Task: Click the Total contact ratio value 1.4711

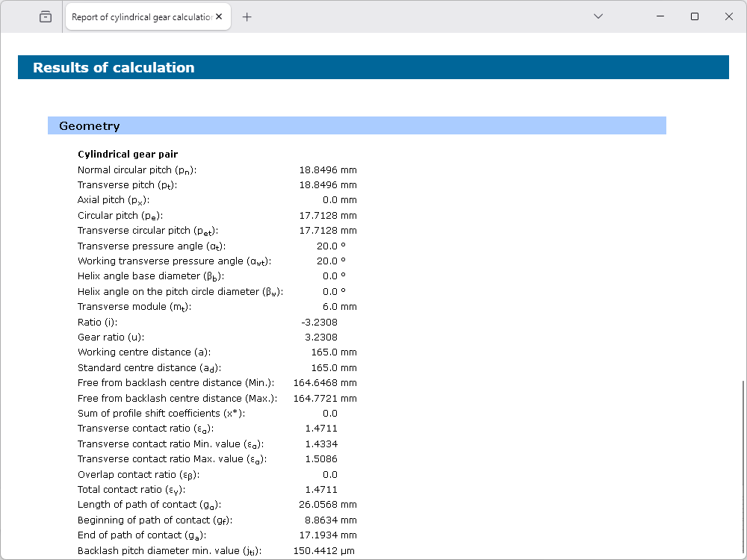Action: (x=321, y=490)
